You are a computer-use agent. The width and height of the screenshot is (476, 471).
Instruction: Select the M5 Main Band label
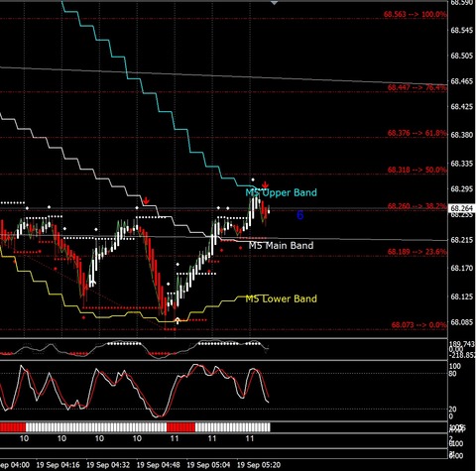coord(281,246)
